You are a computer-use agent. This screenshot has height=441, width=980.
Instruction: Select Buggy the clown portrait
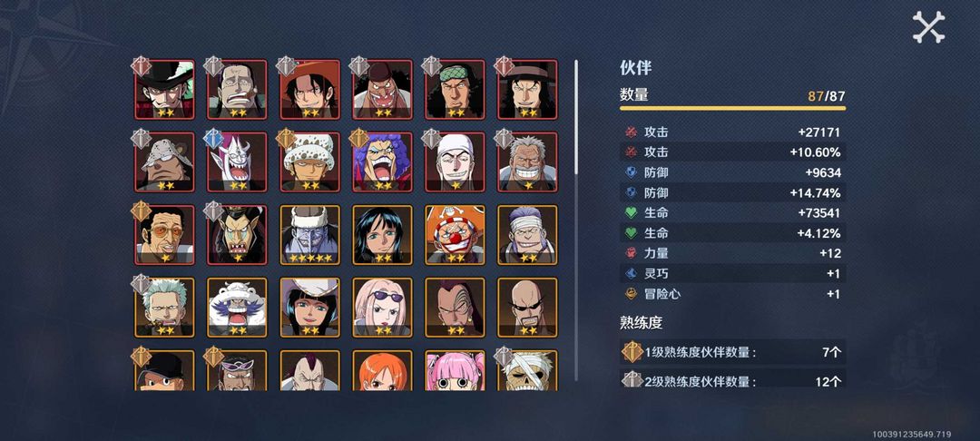click(455, 234)
